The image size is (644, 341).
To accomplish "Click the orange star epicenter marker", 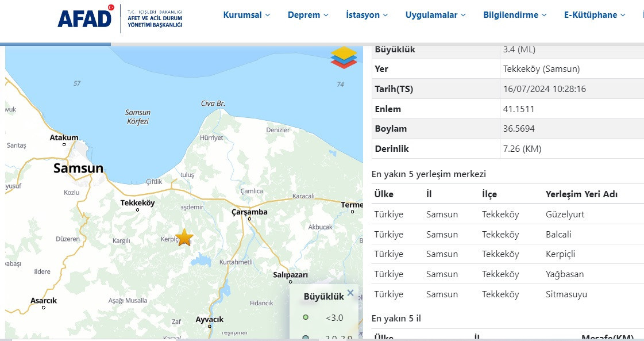I will pos(184,237).
